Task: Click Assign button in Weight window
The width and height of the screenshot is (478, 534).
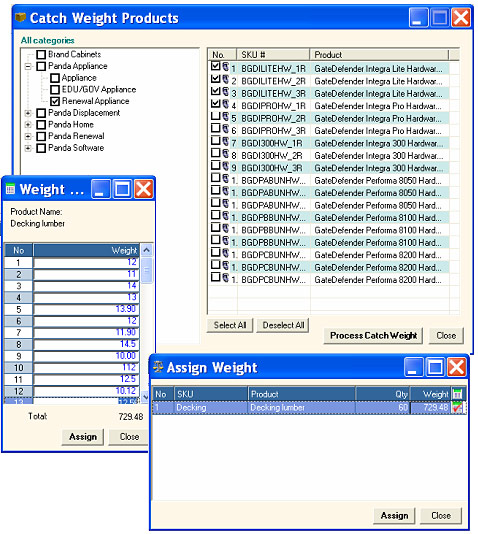Action: (x=83, y=437)
